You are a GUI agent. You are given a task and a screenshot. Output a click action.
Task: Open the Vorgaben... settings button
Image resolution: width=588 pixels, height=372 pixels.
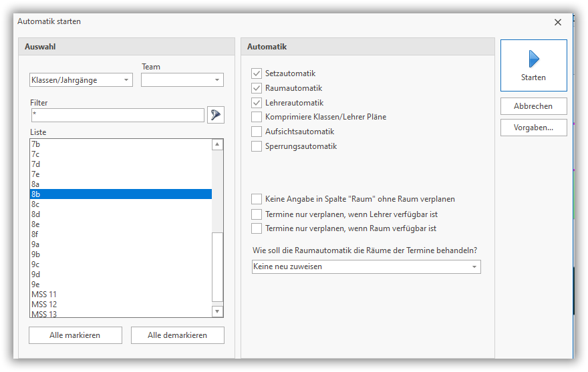click(533, 128)
